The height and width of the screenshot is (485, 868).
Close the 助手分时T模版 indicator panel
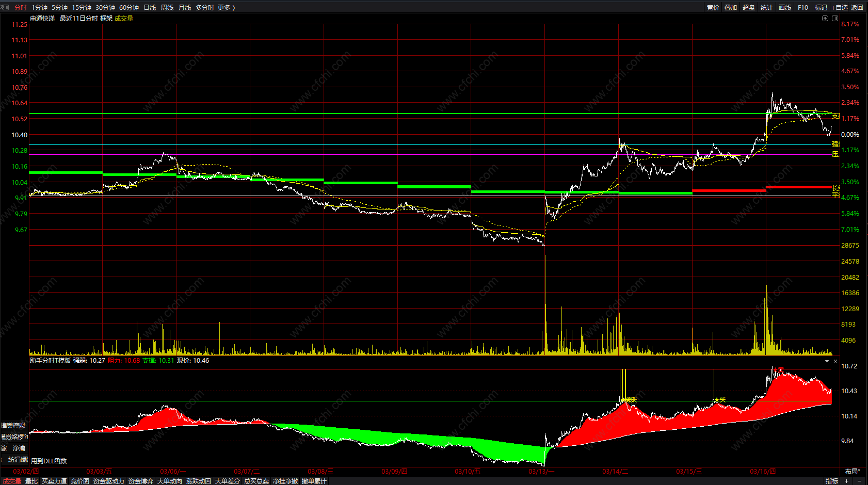(x=835, y=361)
